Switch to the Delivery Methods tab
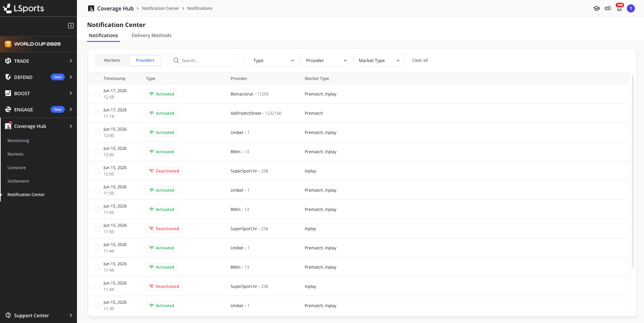 point(152,35)
